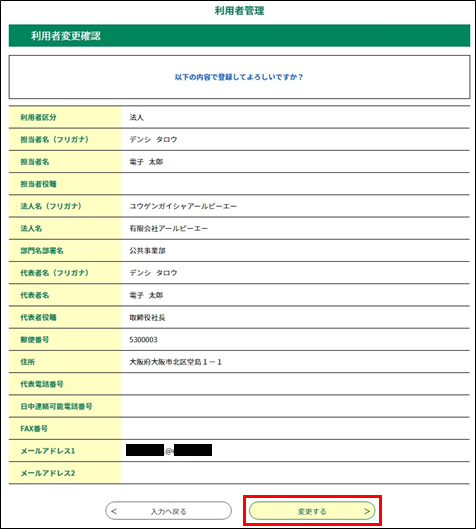Screen dimensions: 476x529
Task: Go back with 入力へ戻る button
Action: tap(168, 511)
